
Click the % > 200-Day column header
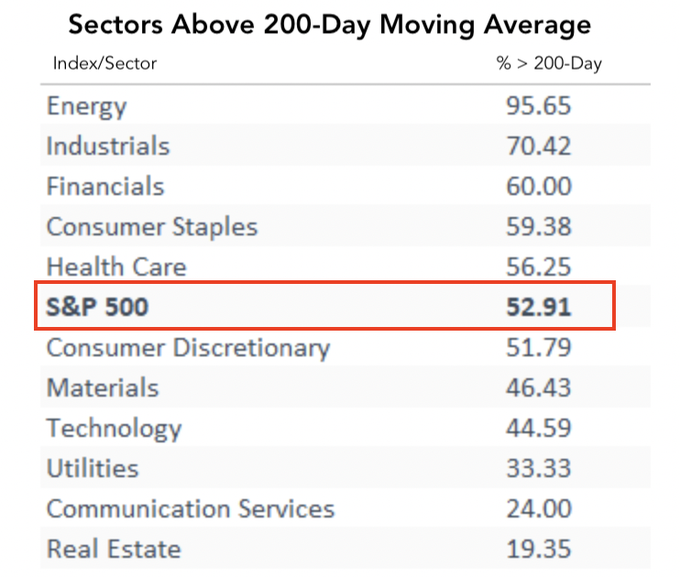pos(549,64)
